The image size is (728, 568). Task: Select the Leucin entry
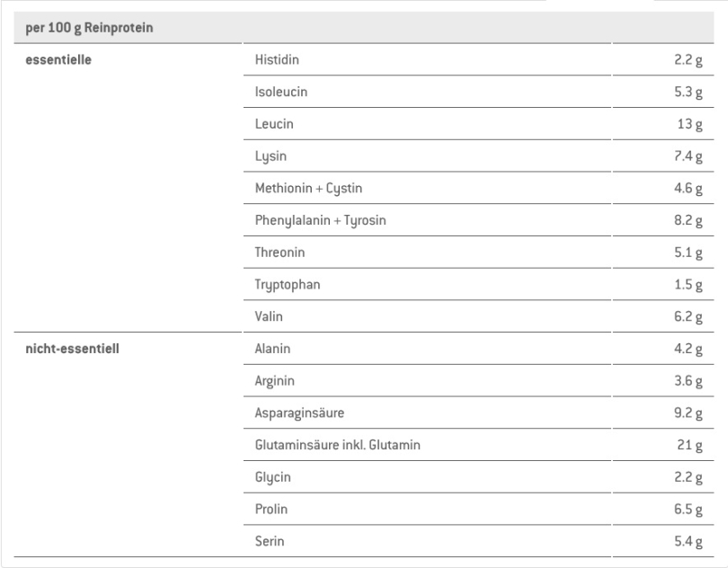(x=274, y=124)
